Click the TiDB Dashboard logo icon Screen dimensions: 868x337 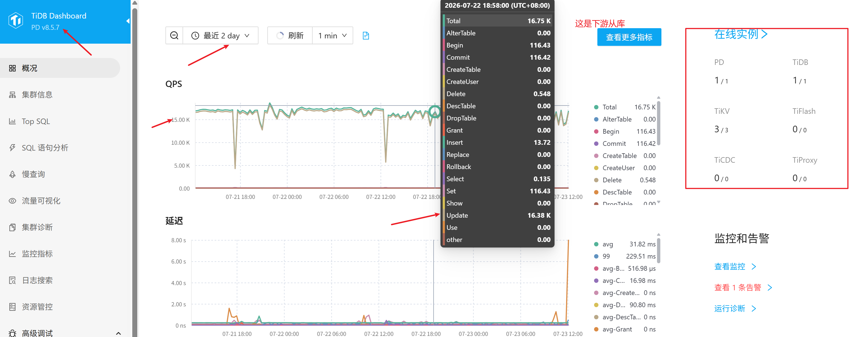(15, 21)
